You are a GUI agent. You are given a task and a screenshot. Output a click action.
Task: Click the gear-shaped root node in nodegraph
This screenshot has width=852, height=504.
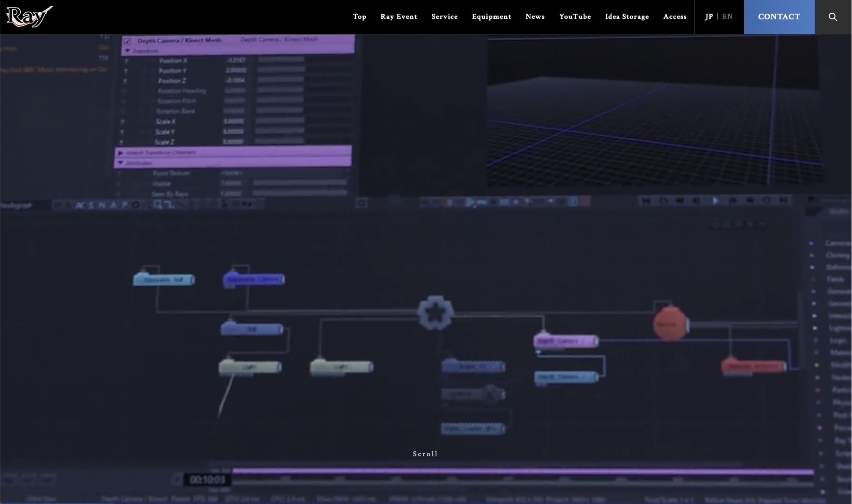click(x=435, y=313)
